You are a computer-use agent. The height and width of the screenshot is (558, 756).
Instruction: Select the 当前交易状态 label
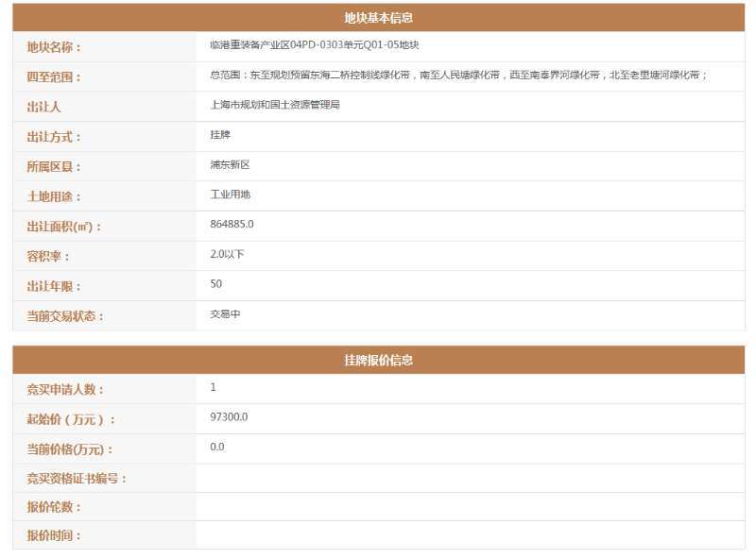[x=65, y=316]
